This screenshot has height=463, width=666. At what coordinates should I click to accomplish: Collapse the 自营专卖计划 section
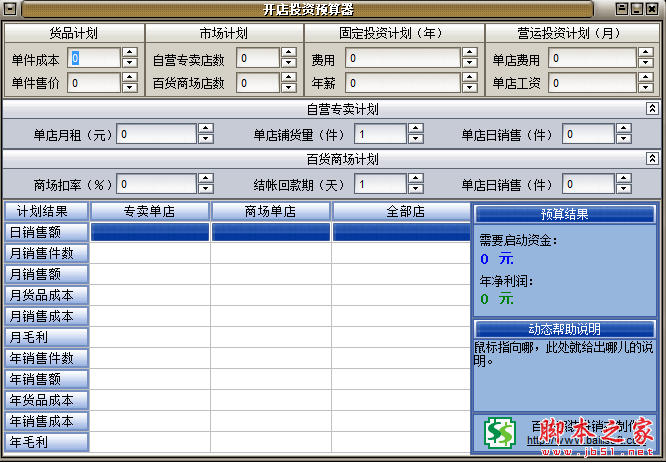[x=652, y=109]
